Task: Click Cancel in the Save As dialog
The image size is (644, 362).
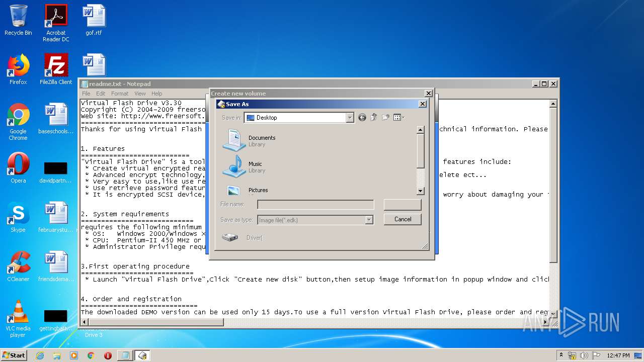Action: click(x=403, y=219)
